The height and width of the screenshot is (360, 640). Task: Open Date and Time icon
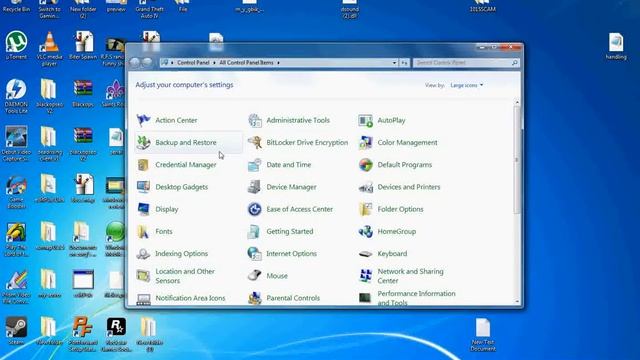click(255, 164)
